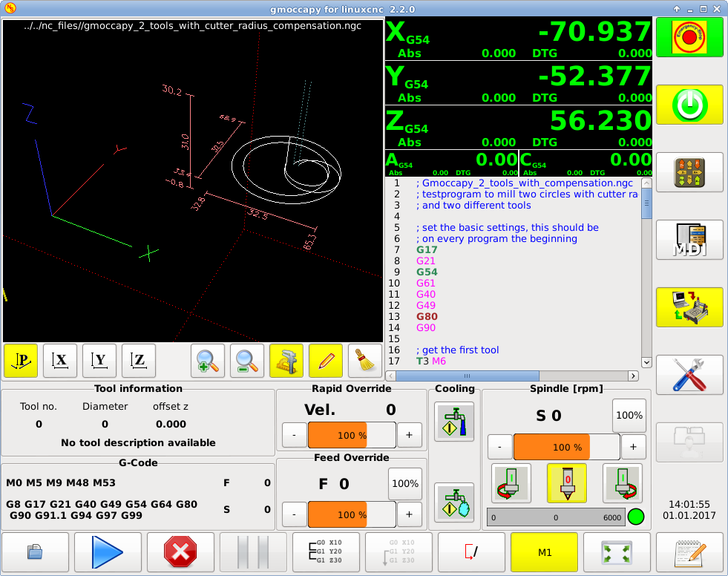Increase the Rapid Override with plus
The height and width of the screenshot is (576, 728).
click(x=409, y=436)
